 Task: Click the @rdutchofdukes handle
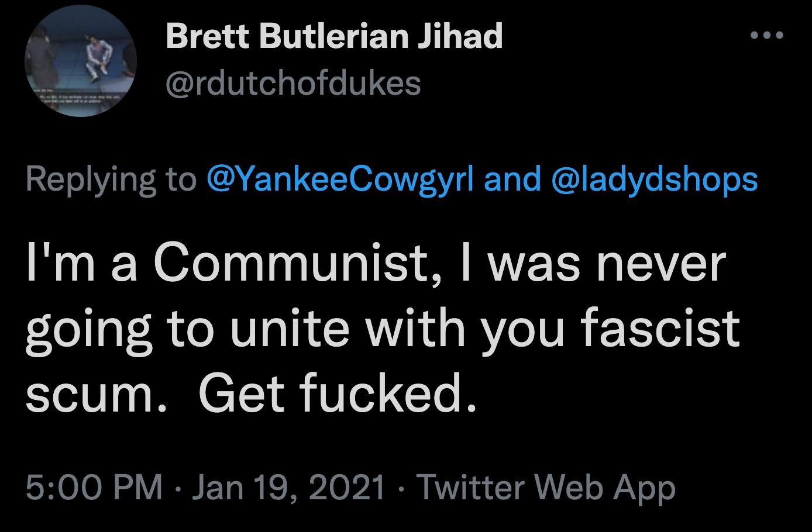coord(293,84)
